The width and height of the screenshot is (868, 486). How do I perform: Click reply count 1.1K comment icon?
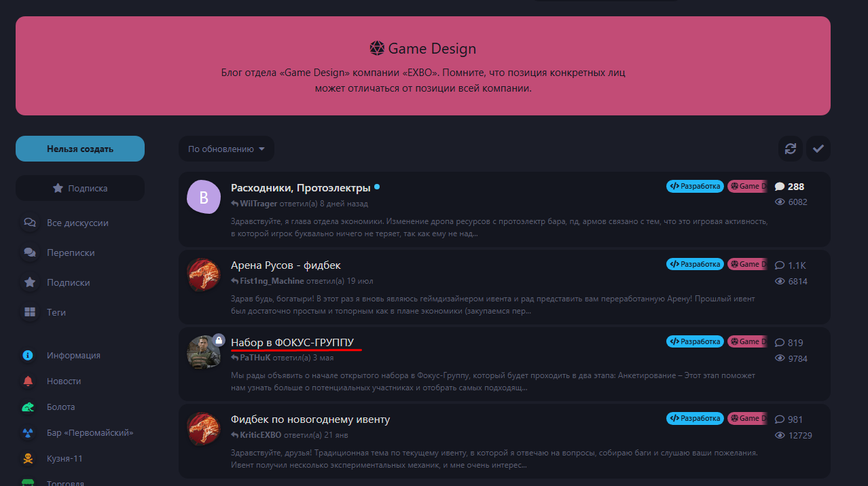(780, 265)
